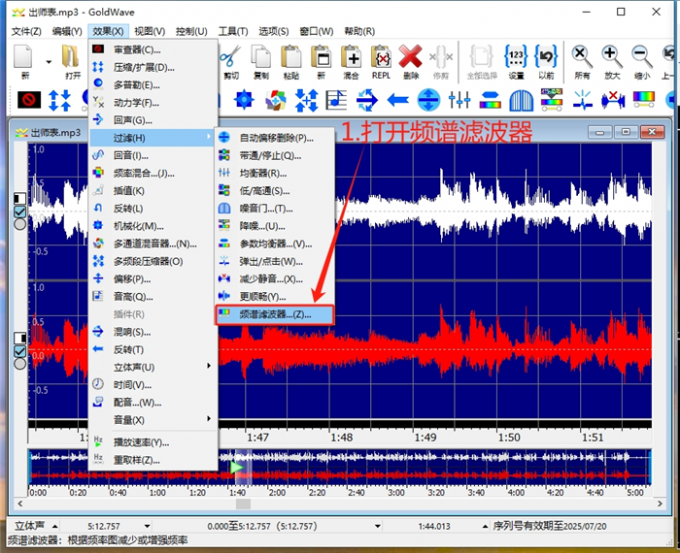Click the Paste clipboard toolbar icon
This screenshot has height=553, width=680.
click(x=291, y=56)
